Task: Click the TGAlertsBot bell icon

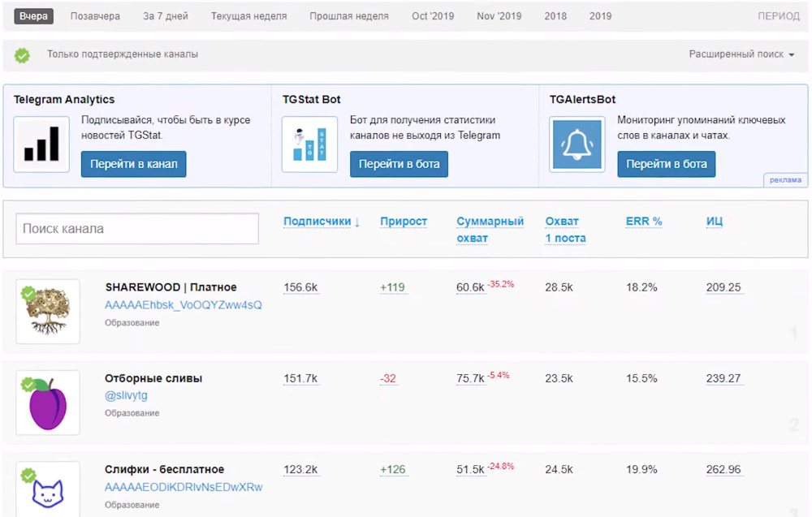Action: coord(577,144)
